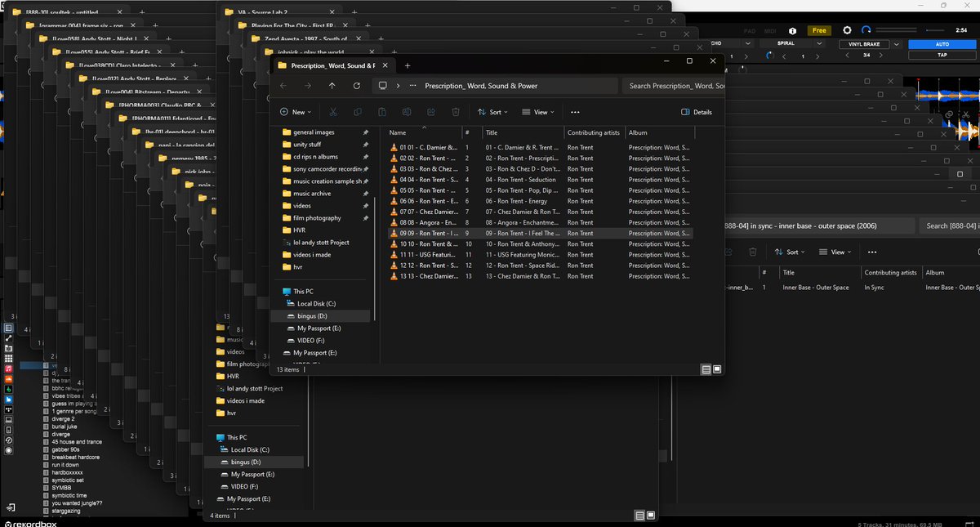Switch to details view icon in front status bar

[706, 369]
